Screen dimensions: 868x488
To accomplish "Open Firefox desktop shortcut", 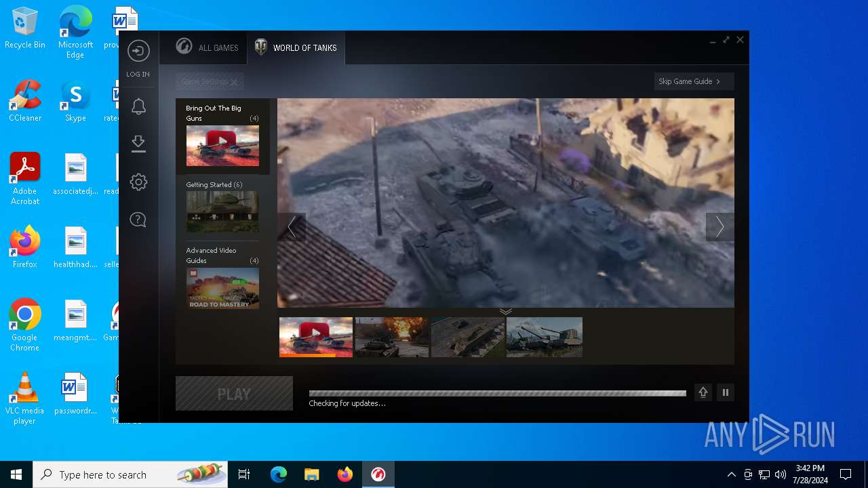I will point(25,247).
